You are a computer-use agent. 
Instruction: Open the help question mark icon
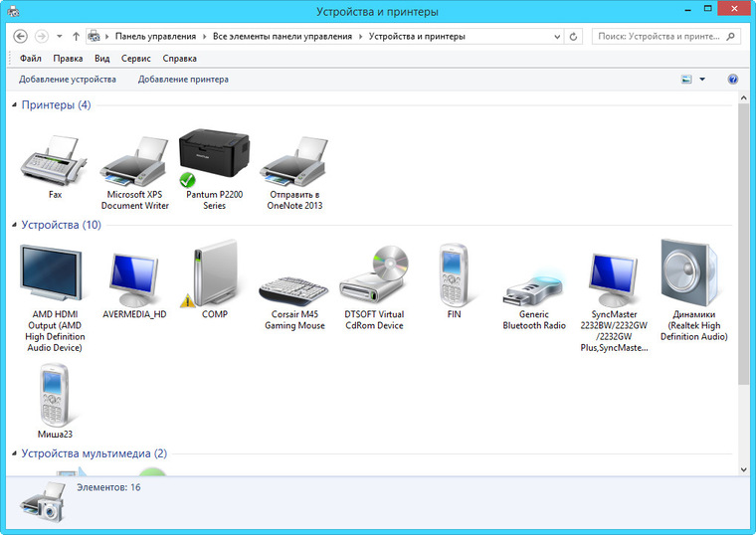[x=732, y=79]
